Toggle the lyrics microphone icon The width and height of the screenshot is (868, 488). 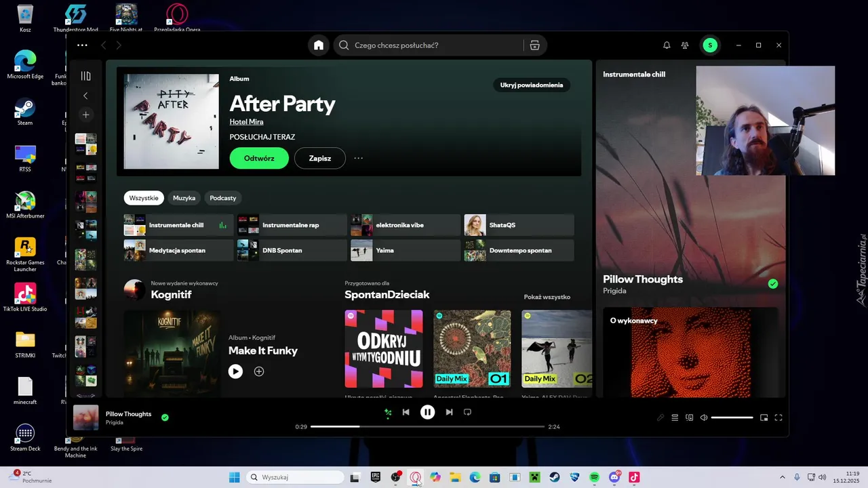[x=660, y=418]
